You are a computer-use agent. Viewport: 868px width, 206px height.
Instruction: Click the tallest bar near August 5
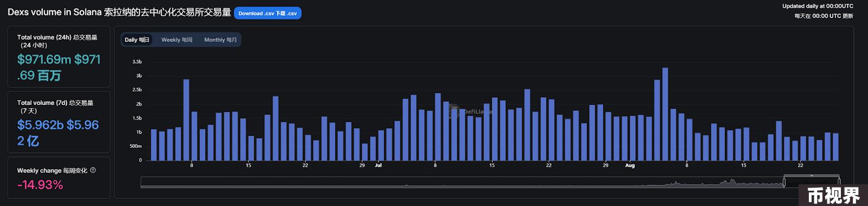665,114
